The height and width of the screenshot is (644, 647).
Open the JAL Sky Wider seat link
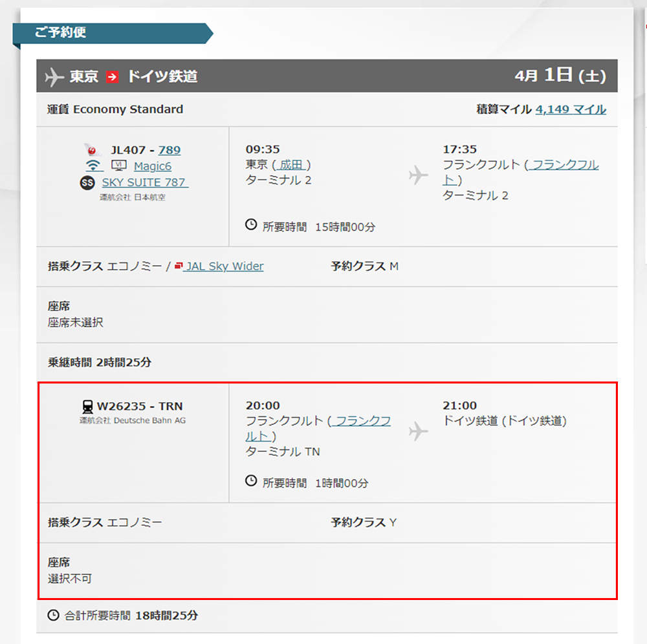click(224, 266)
